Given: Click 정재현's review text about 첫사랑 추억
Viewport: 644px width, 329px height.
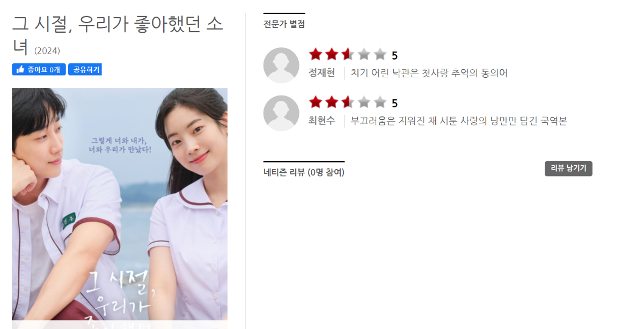Looking at the screenshot, I should pos(429,73).
